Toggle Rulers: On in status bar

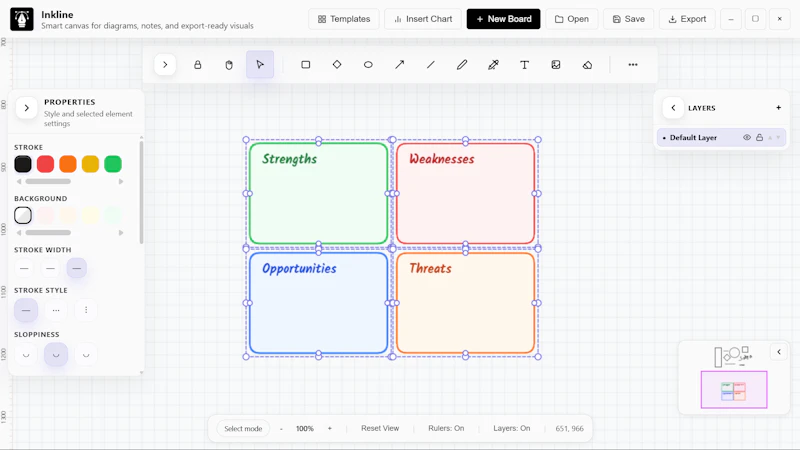[446, 429]
